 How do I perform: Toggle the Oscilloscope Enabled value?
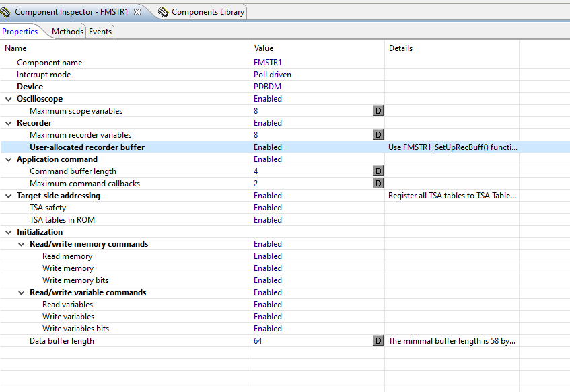pyautogui.click(x=268, y=99)
